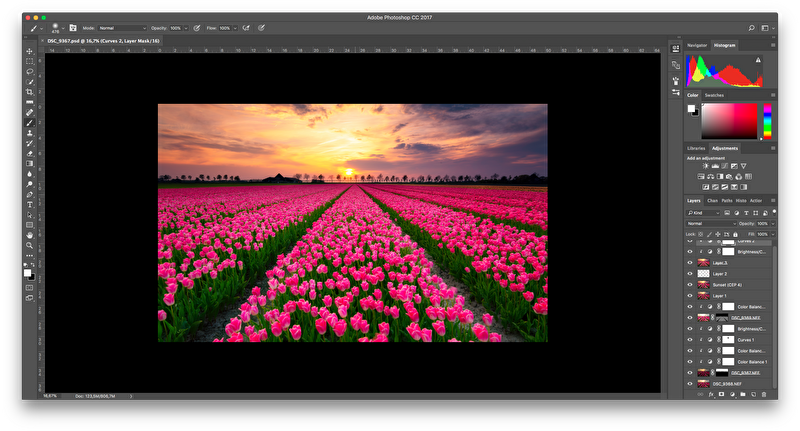Open the brush Opacity dropdown arrow
The image size is (800, 431).
pyautogui.click(x=186, y=28)
